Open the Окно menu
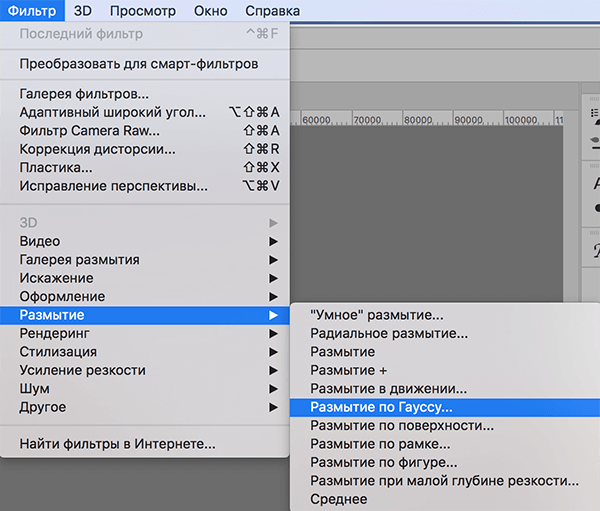 [x=210, y=11]
